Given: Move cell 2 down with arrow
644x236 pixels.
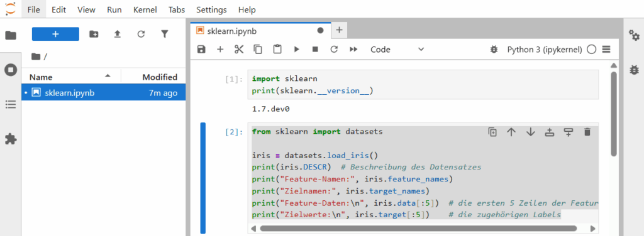Looking at the screenshot, I should coord(531,132).
